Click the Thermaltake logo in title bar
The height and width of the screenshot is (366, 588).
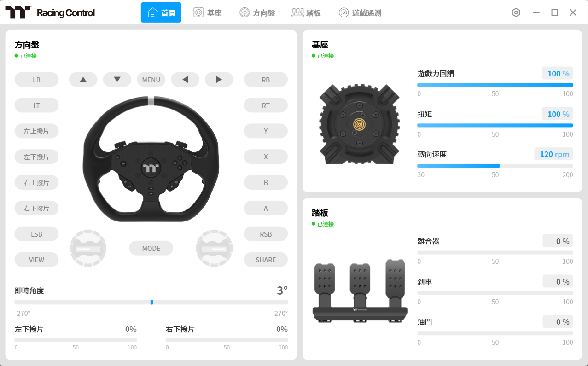(x=18, y=12)
